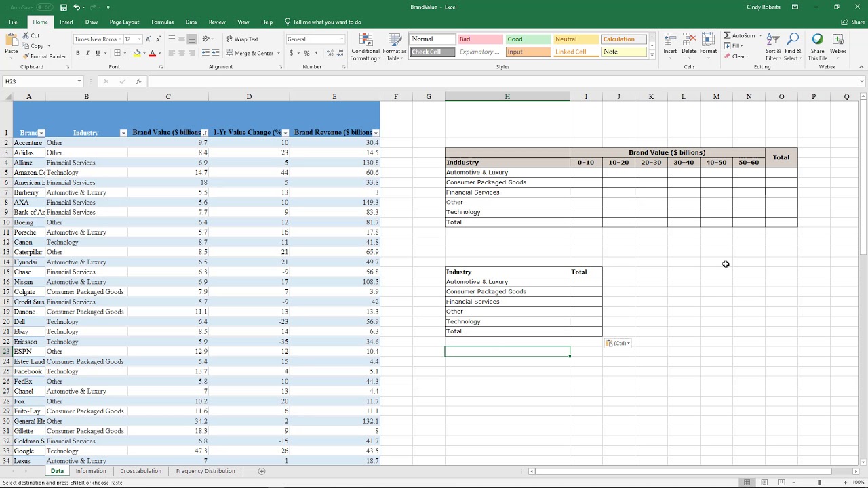
Task: Toggle Italic formatting
Action: coord(87,53)
